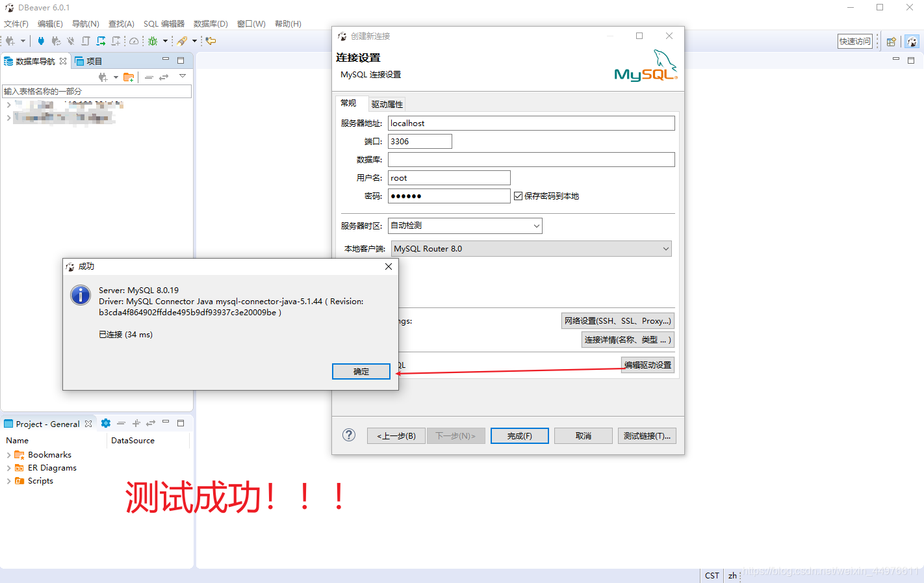This screenshot has height=583, width=924.
Task: Click Edit Driver Settings (编辑驱动设置) button
Action: pos(648,365)
